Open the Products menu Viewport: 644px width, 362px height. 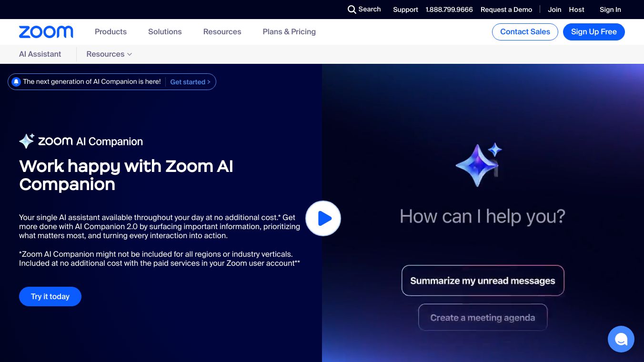111,32
